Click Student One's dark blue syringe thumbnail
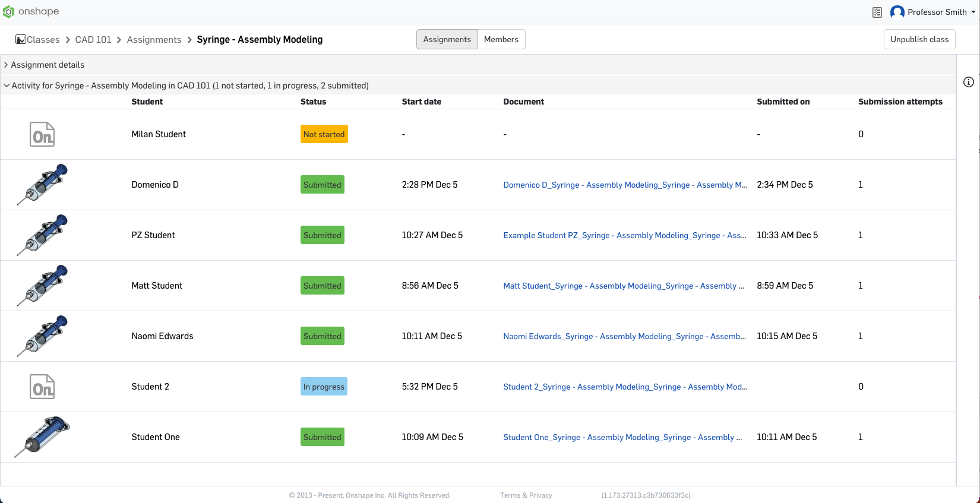The image size is (980, 503). tap(42, 437)
